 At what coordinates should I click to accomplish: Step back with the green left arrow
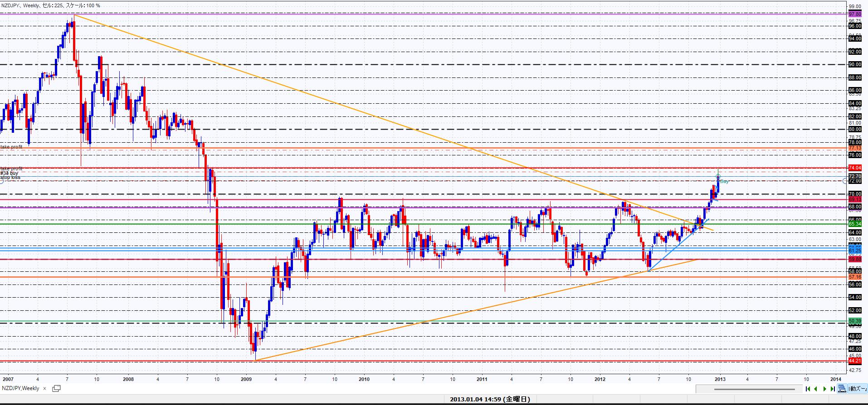click(x=816, y=389)
